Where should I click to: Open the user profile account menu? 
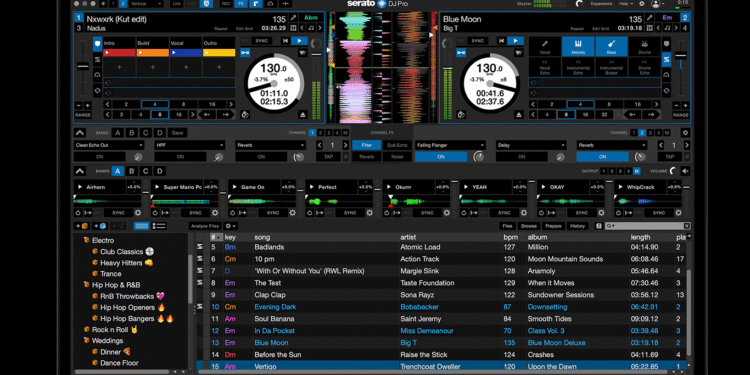[657, 4]
